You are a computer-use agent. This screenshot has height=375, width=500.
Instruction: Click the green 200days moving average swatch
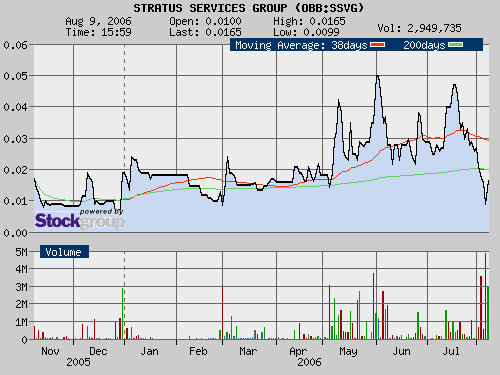click(x=456, y=45)
